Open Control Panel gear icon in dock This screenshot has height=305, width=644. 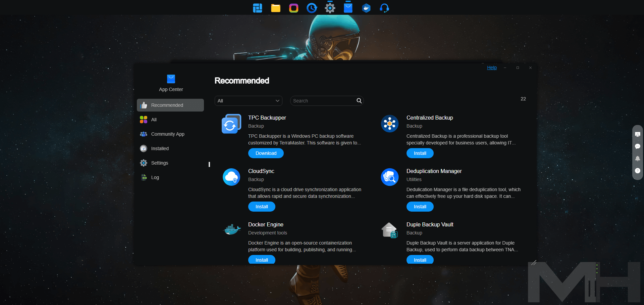(330, 8)
